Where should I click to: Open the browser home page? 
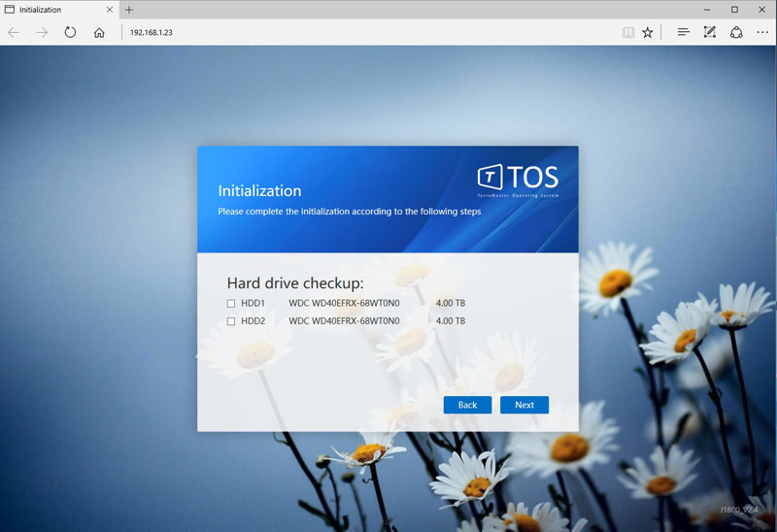click(99, 33)
